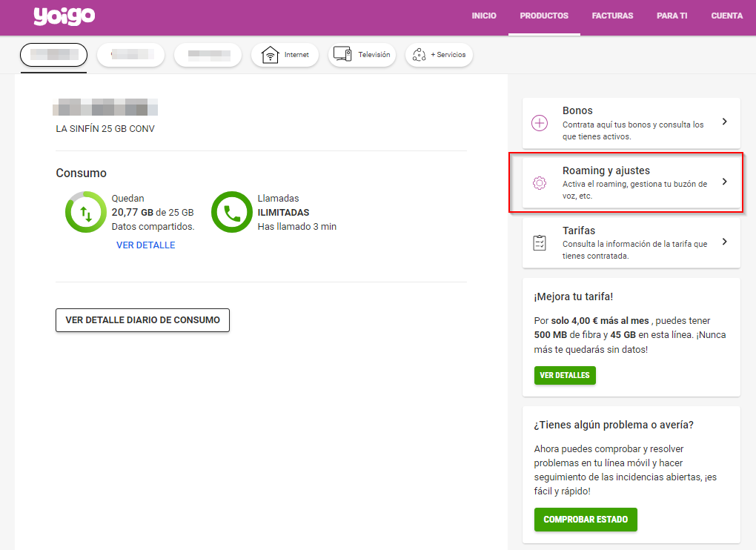Screen dimensions: 756x550
Task: Open the FACTURAS menu item
Action: tap(612, 16)
